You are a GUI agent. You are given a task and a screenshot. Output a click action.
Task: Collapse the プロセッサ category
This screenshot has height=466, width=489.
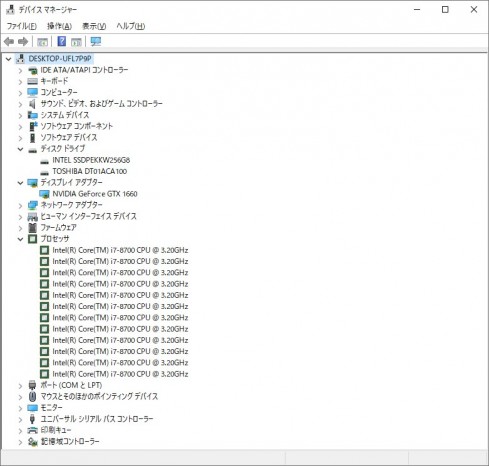[x=20, y=239]
